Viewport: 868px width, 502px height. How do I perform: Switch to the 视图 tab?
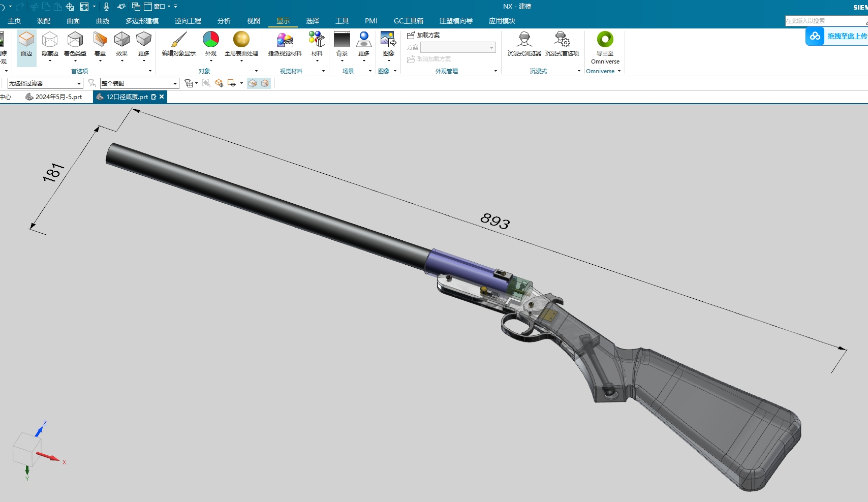254,21
